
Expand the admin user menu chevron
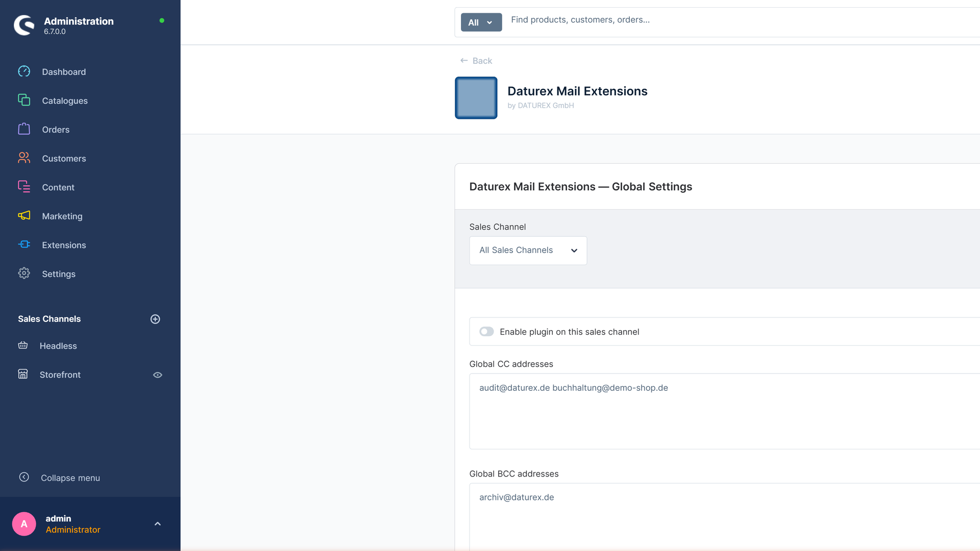click(x=158, y=524)
